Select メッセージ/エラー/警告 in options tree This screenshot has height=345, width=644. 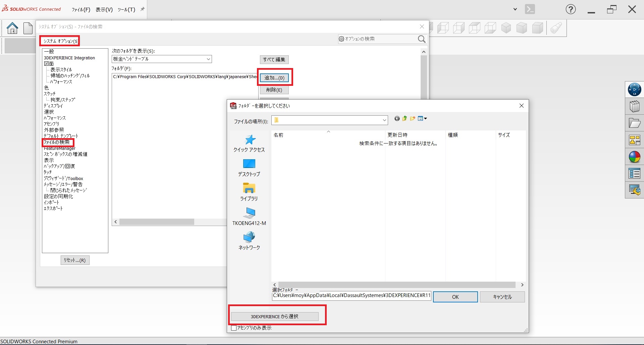click(x=63, y=184)
